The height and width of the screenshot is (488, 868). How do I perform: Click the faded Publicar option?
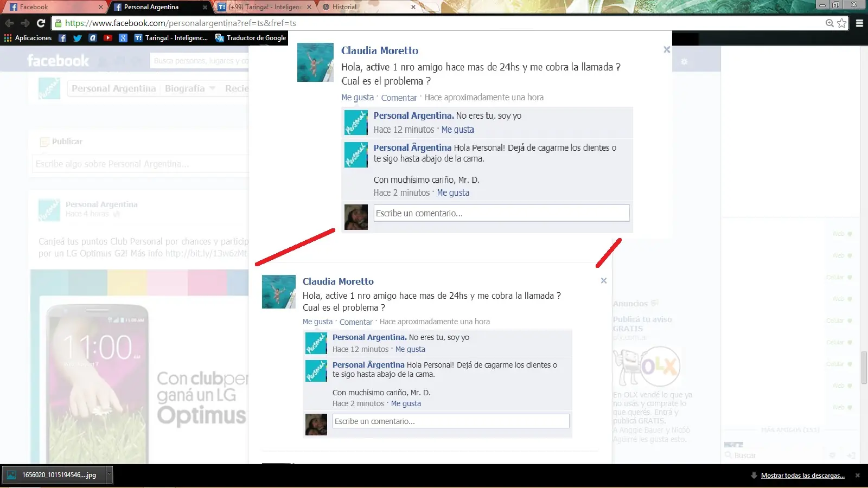(x=61, y=142)
